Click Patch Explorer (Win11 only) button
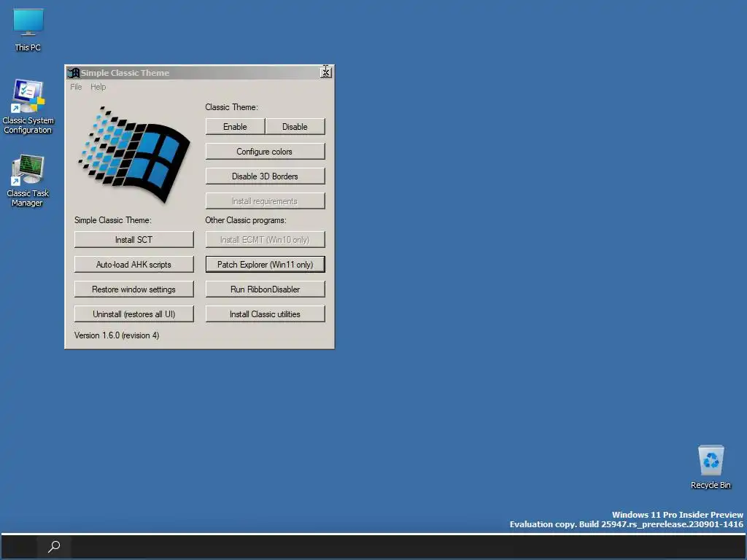The height and width of the screenshot is (560, 747). (265, 264)
